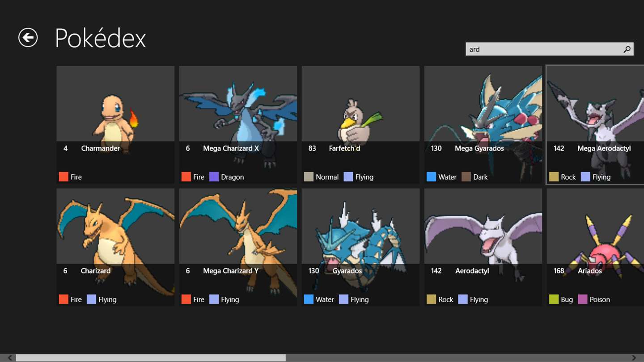This screenshot has height=362, width=644.
Task: Click Charizard's Fire type swatch
Action: (x=64, y=299)
